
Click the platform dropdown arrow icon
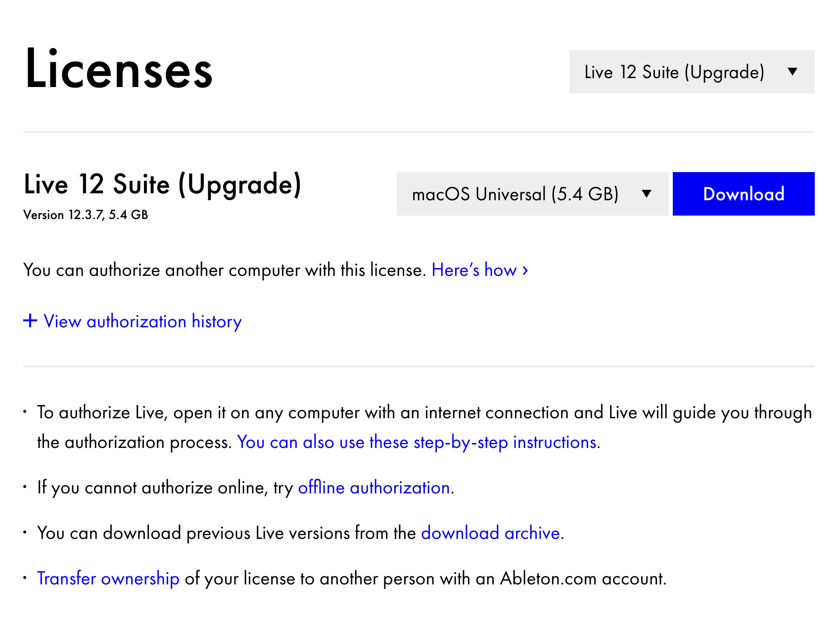pyautogui.click(x=647, y=194)
